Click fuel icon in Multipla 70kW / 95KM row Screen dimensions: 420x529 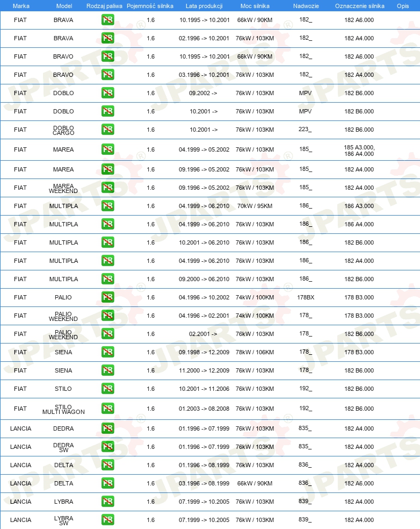click(x=107, y=206)
